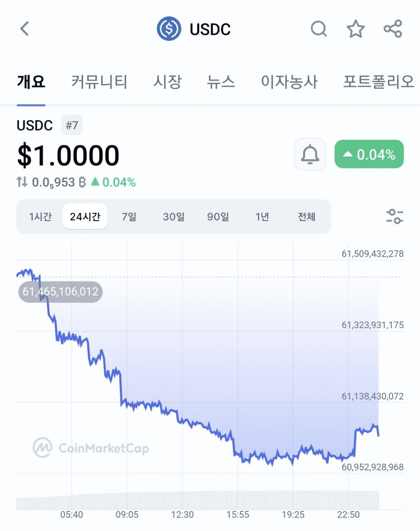Switch to the 시장 tab
The width and height of the screenshot is (420, 531).
pos(168,82)
